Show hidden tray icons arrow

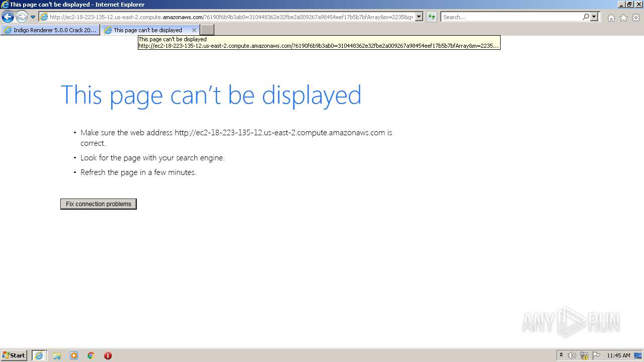[561, 355]
